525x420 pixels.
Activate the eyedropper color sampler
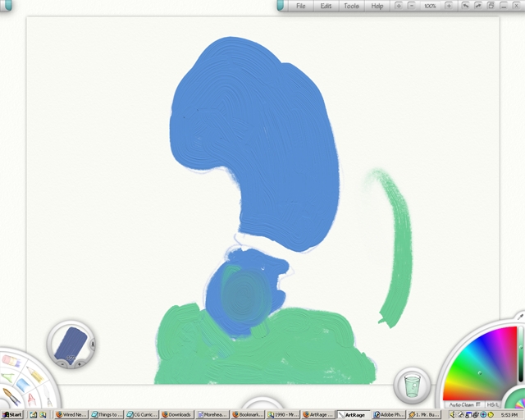[x=520, y=317]
